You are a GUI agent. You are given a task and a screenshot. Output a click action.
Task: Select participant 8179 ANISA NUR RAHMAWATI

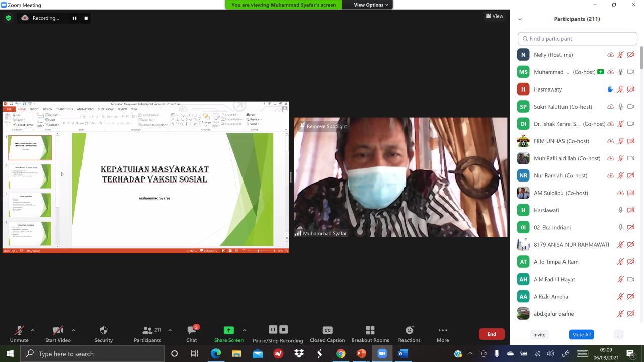tap(577, 244)
